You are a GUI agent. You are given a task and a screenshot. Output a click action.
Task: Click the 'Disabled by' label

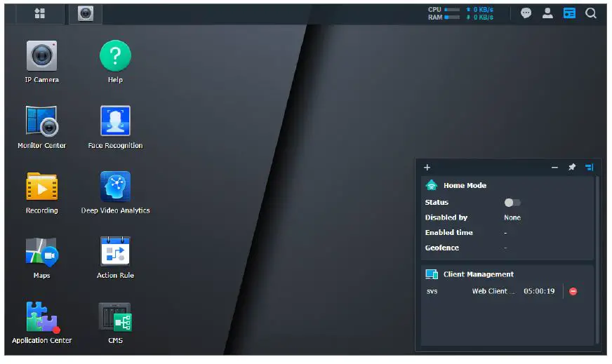click(446, 217)
